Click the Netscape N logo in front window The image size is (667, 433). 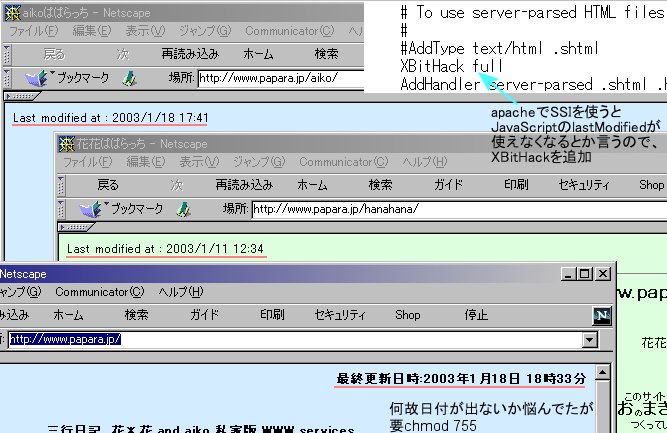(602, 316)
